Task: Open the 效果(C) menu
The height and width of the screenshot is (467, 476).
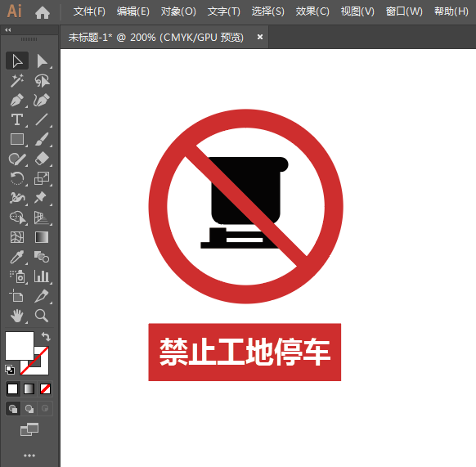Action: pyautogui.click(x=312, y=11)
